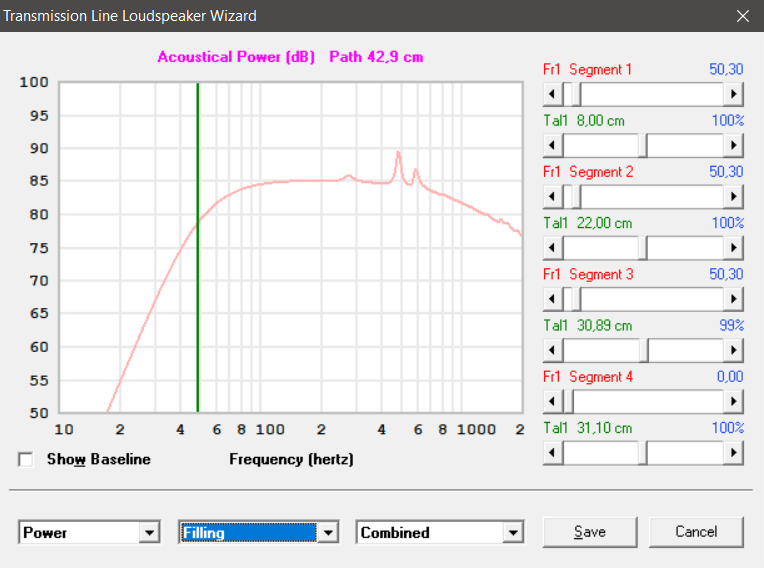The width and height of the screenshot is (764, 568).
Task: Click the Cancel button
Action: 696,532
